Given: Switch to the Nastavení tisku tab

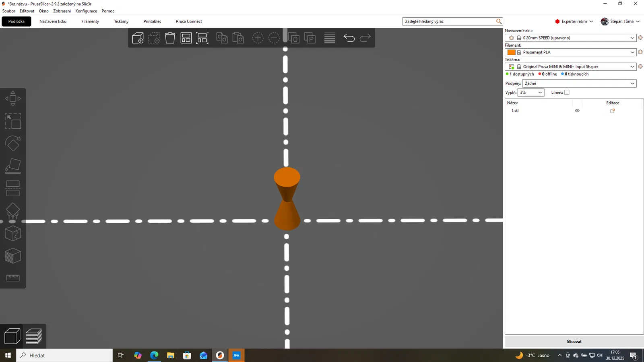Looking at the screenshot, I should [53, 22].
